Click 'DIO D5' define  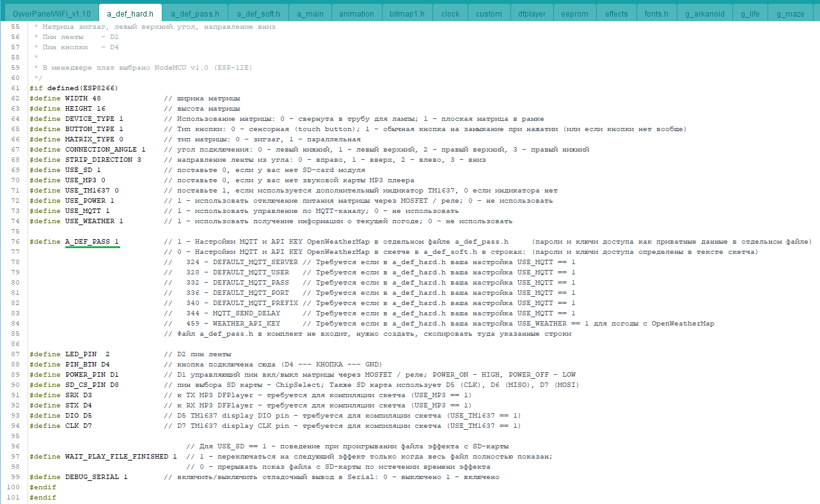(x=79, y=416)
